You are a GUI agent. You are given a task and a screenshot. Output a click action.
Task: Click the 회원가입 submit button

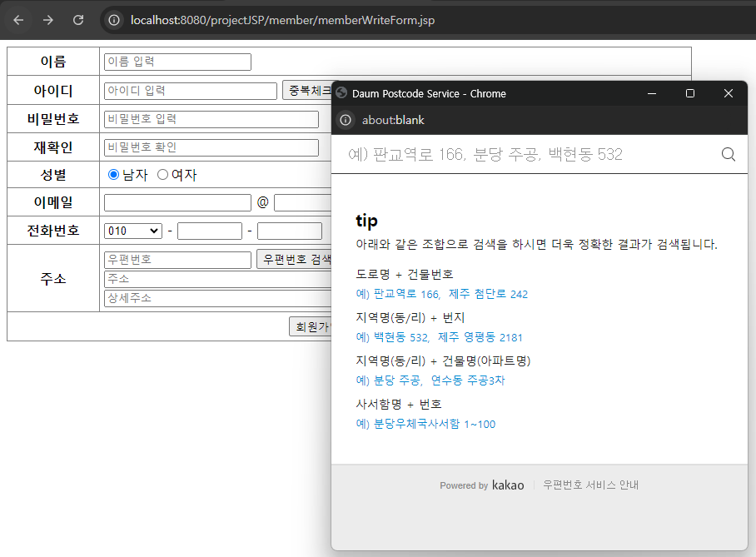(x=311, y=326)
